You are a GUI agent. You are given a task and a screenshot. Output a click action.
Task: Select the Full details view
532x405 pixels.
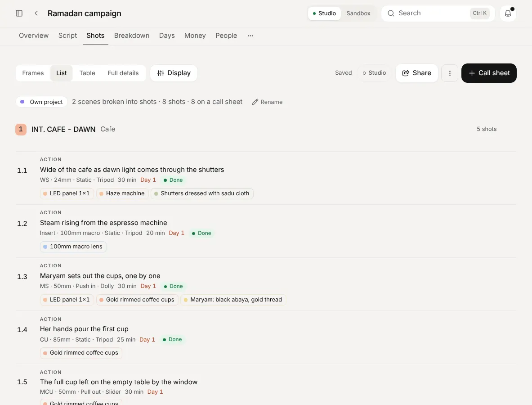[x=123, y=73]
